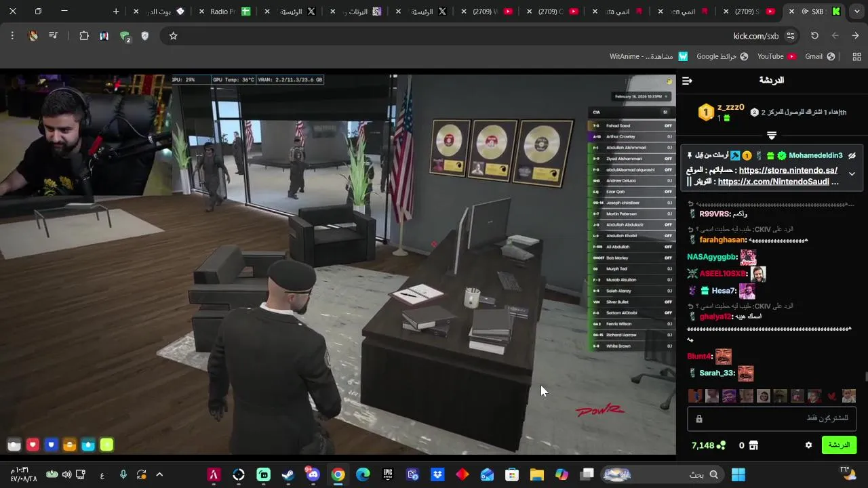The height and width of the screenshot is (488, 868).
Task: Click username Hesa7 in chat
Action: point(724,291)
